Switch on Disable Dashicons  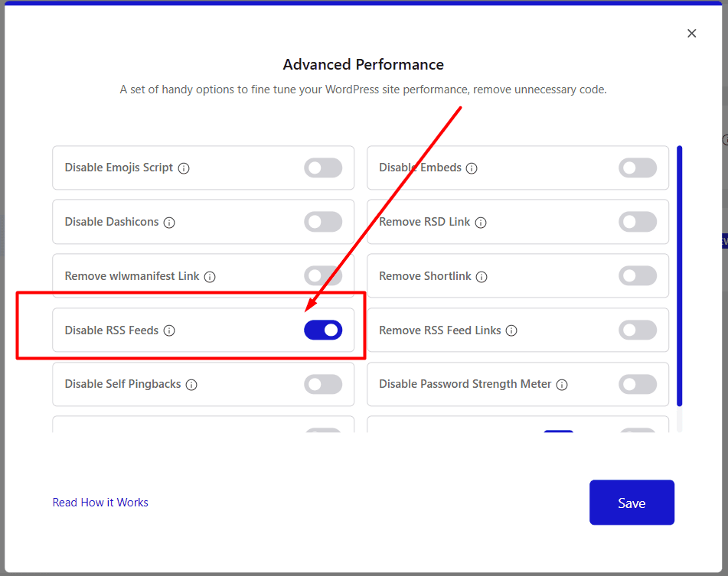323,223
